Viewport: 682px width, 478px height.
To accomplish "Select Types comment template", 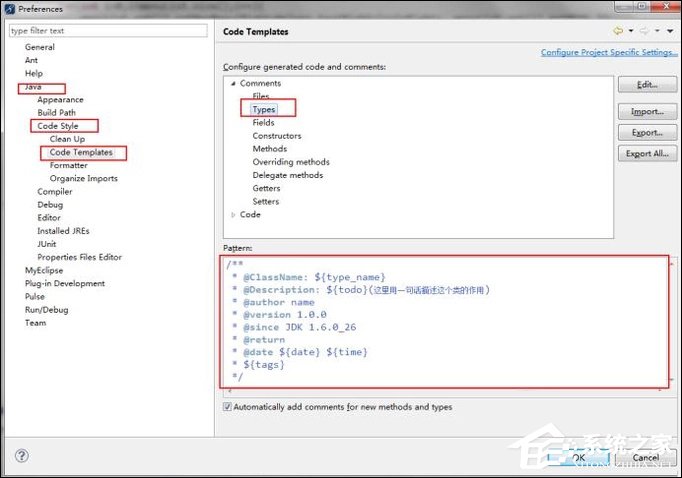I will 264,109.
